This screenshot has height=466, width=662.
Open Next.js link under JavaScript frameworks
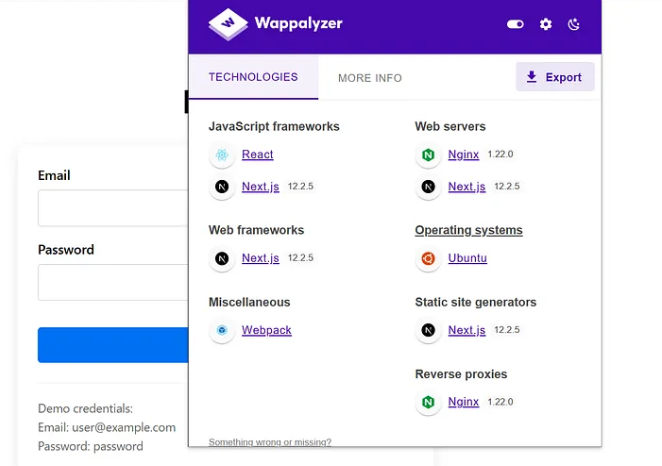[260, 186]
